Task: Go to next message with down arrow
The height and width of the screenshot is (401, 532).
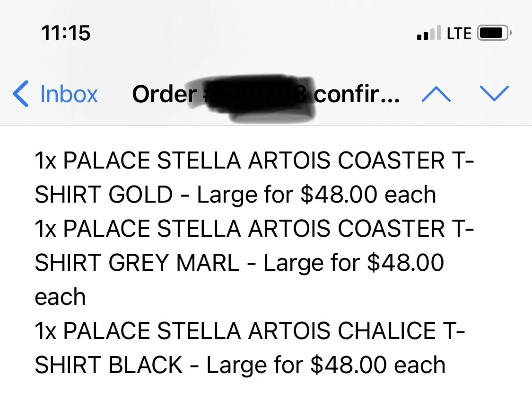Action: coord(494,93)
